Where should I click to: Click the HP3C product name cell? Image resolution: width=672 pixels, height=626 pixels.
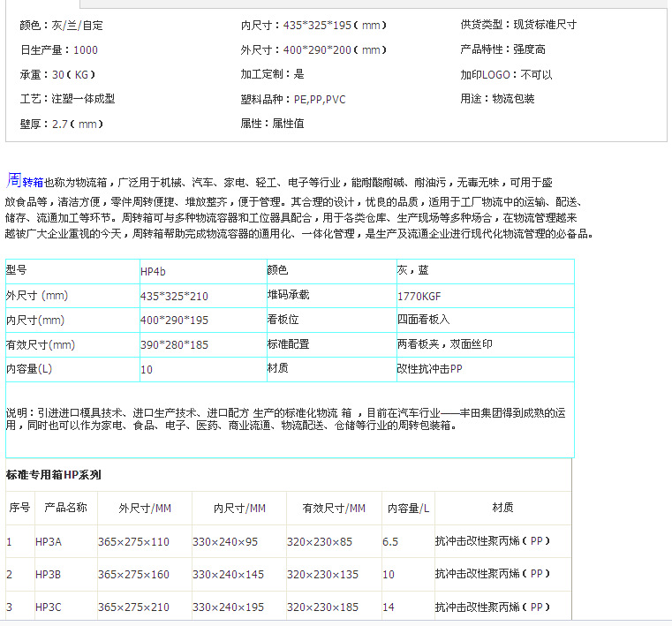point(66,607)
